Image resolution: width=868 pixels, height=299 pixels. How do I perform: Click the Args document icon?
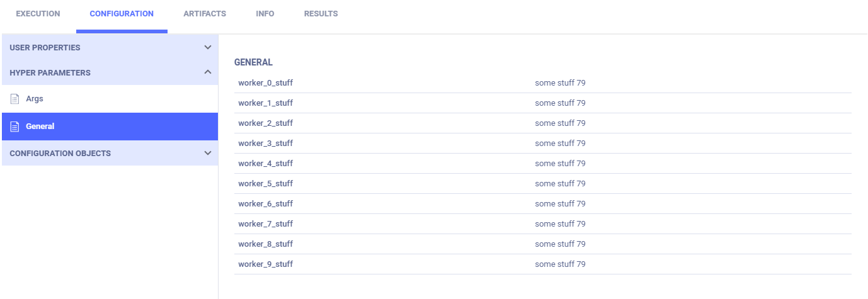click(x=15, y=99)
